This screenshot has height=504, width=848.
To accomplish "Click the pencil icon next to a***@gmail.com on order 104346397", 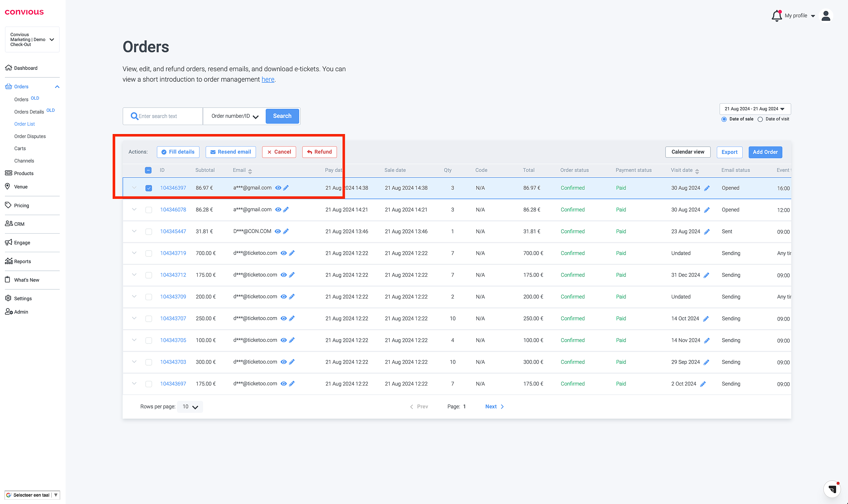I will click(x=286, y=188).
